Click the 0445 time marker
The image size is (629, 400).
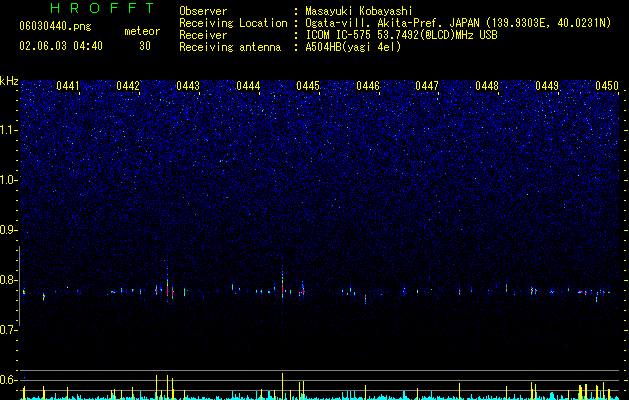pyautogui.click(x=308, y=86)
